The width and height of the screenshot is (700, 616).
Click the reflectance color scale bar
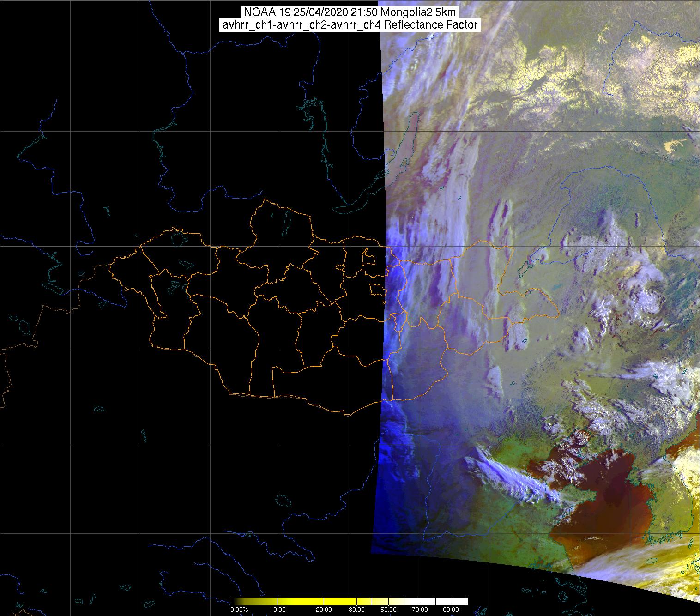click(350, 601)
